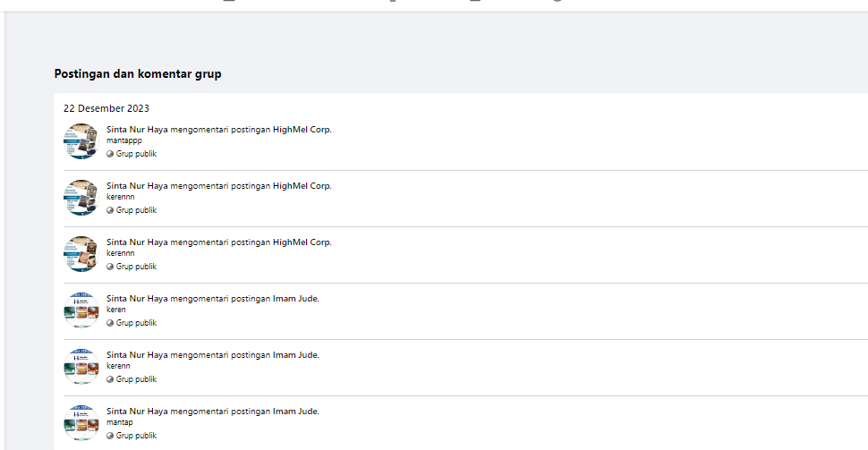
Task: Click the "mantappp" comment text
Action: tap(123, 140)
